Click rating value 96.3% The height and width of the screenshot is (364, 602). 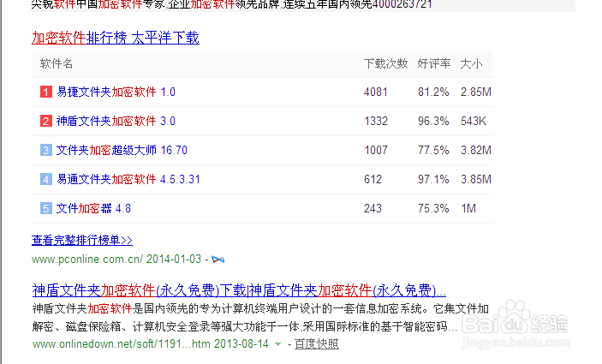[433, 122]
